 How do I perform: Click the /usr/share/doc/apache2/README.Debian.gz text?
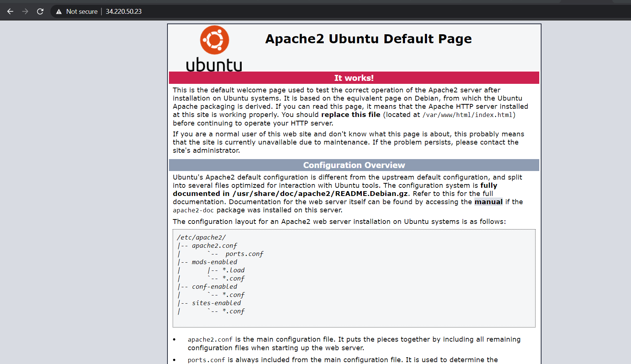coord(320,194)
